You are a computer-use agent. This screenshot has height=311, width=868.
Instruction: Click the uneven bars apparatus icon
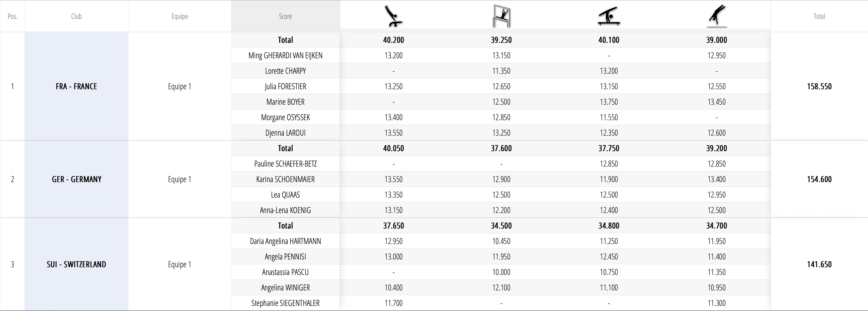coord(501,16)
